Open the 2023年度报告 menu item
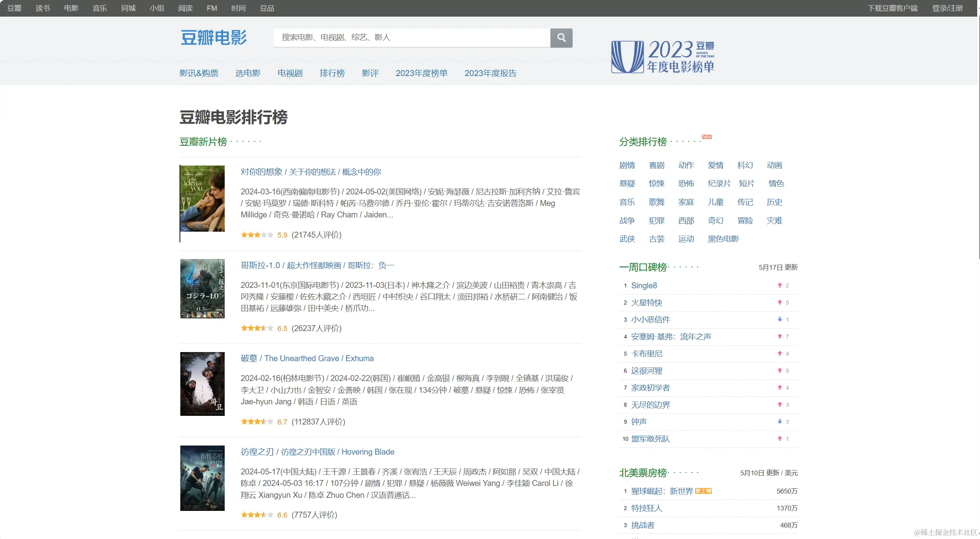The width and height of the screenshot is (980, 539). tap(490, 73)
